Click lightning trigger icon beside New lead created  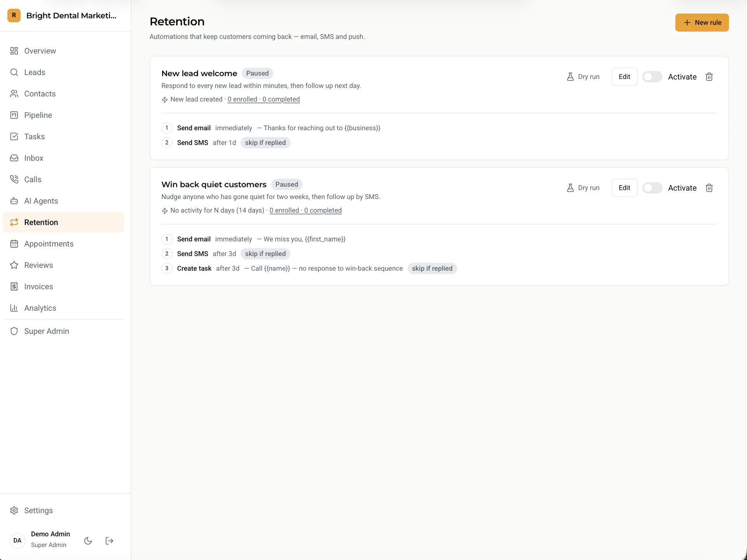coord(165,100)
